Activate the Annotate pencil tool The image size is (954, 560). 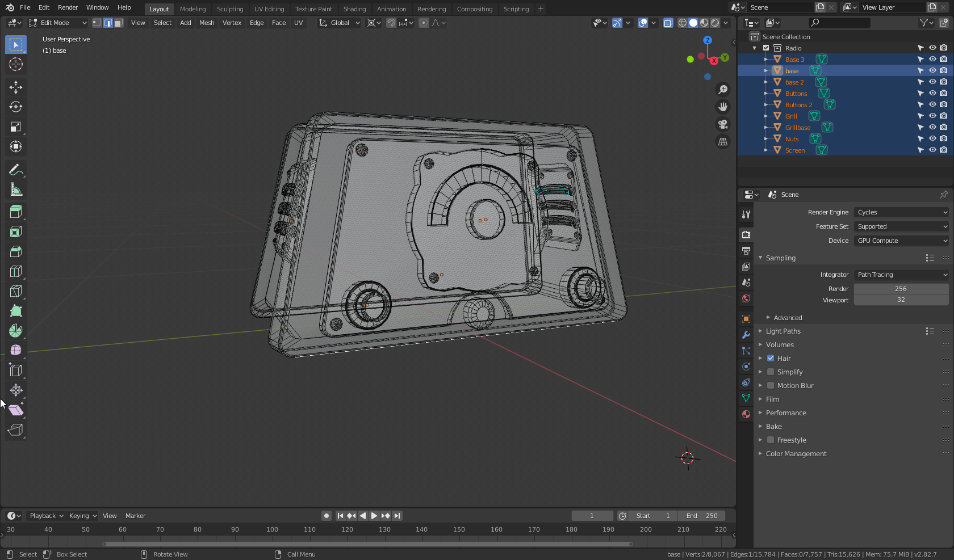point(16,170)
